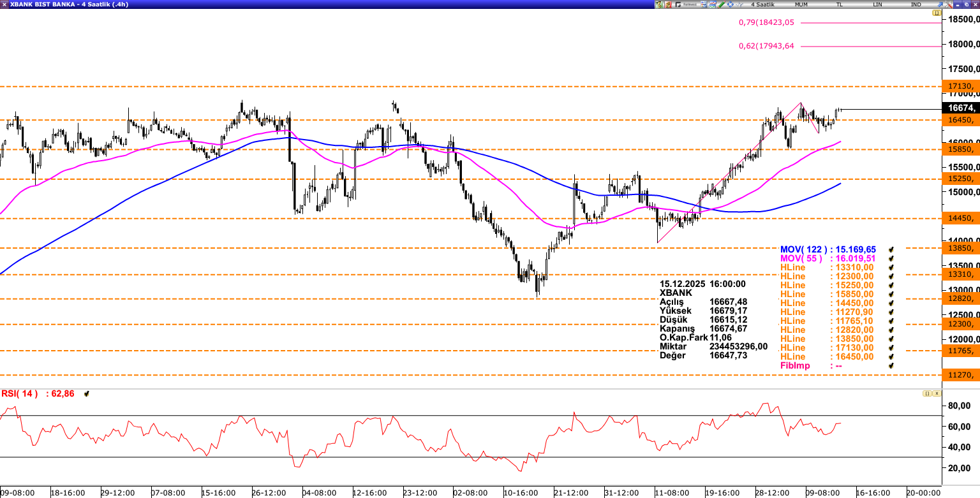Click the yellow badge above the price axis
980x498 pixels.
937,13
